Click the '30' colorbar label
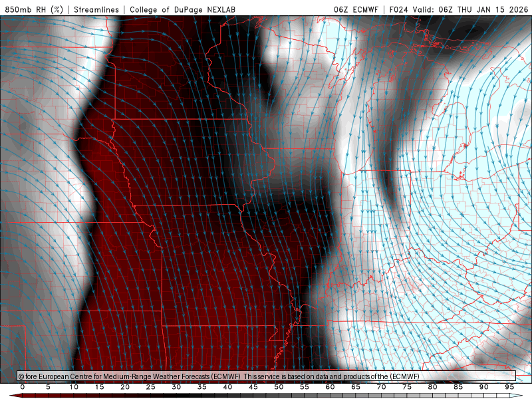The height and width of the screenshot is (399, 532). coord(176,387)
